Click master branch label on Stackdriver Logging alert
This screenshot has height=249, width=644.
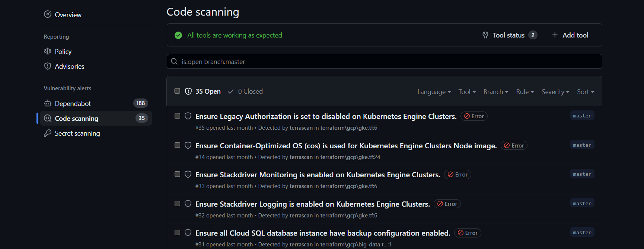tap(582, 203)
